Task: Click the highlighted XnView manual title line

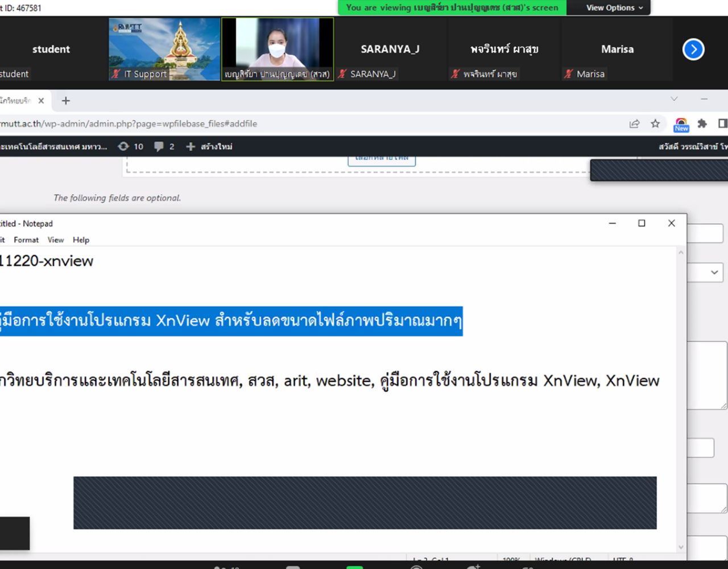Action: click(231, 321)
